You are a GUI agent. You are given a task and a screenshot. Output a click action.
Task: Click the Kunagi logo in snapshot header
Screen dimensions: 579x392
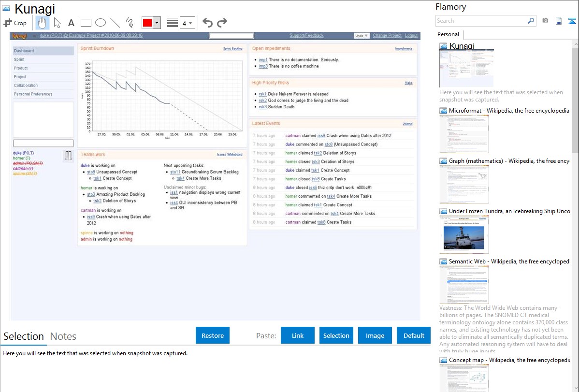pyautogui.click(x=19, y=36)
